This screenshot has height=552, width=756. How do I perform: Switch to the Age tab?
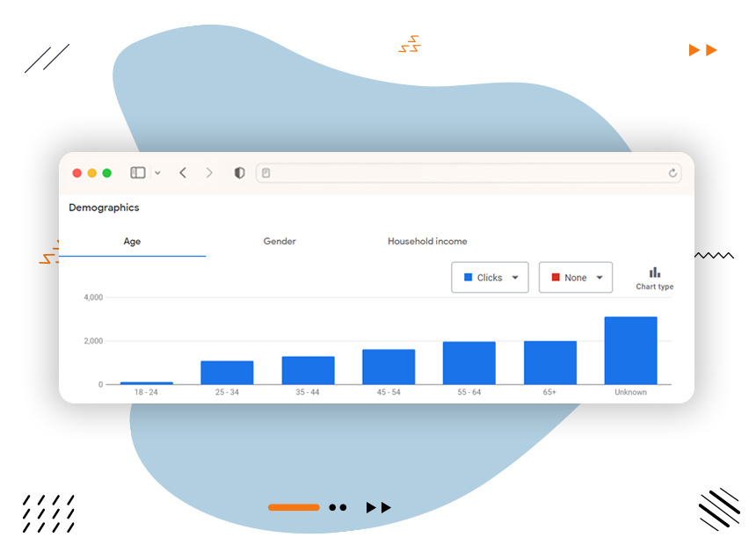132,242
